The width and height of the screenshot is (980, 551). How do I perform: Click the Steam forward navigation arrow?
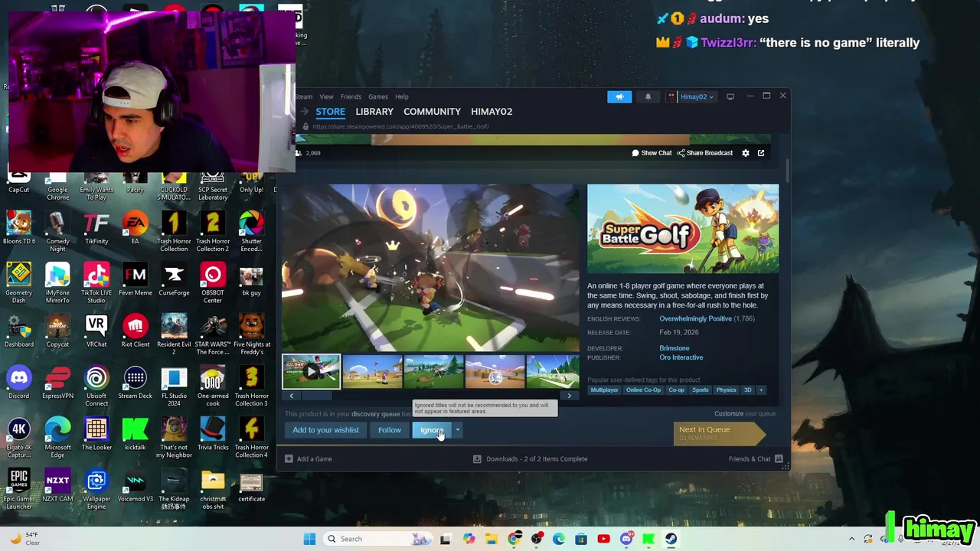click(x=304, y=112)
